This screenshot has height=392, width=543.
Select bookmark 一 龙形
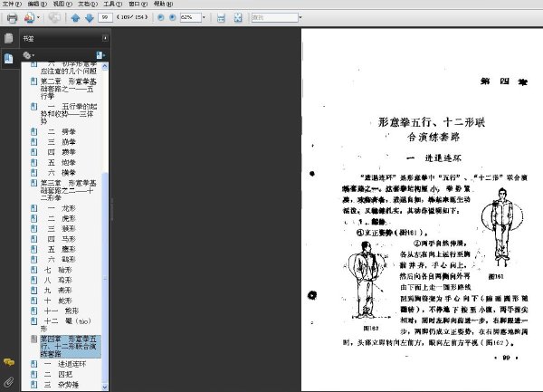(62, 208)
